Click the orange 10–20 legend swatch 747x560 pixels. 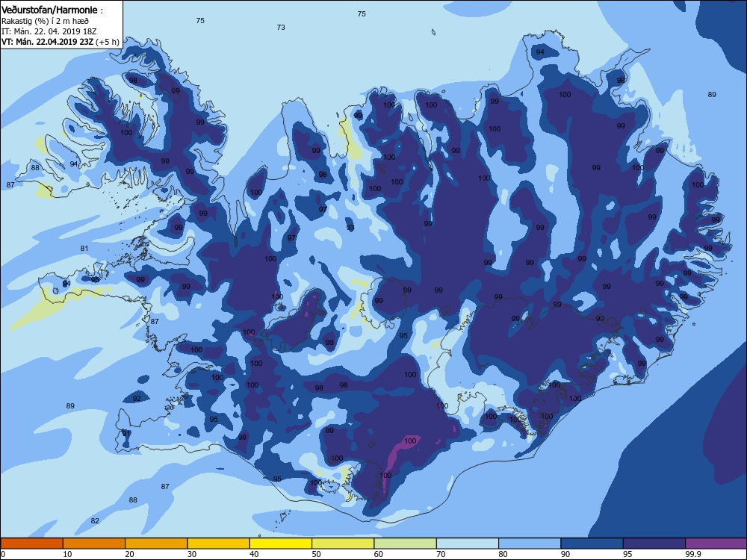[94, 544]
